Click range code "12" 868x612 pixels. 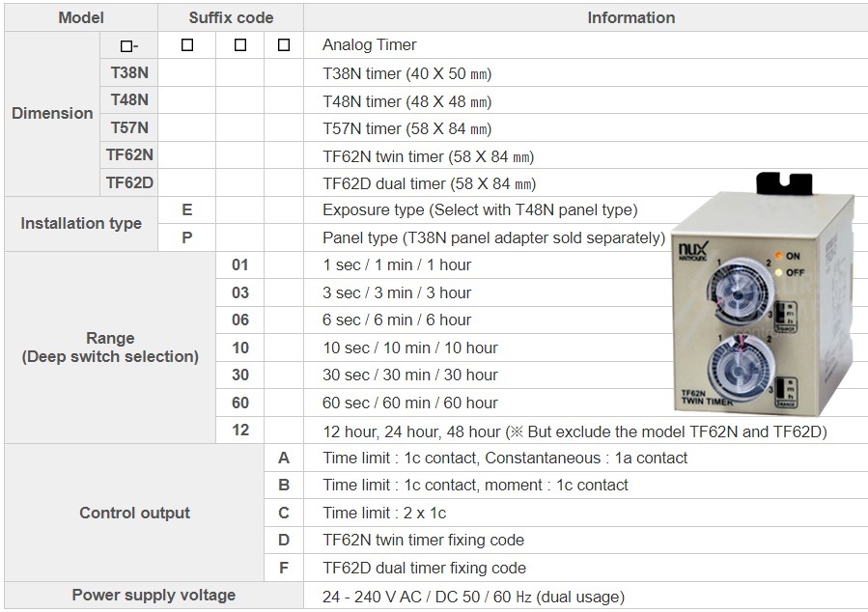point(239,430)
